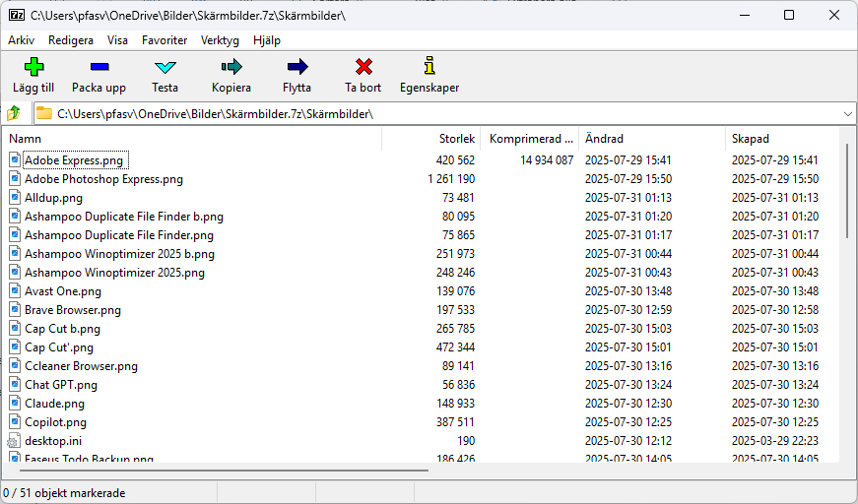Open the Visa menu
858x504 pixels.
117,40
